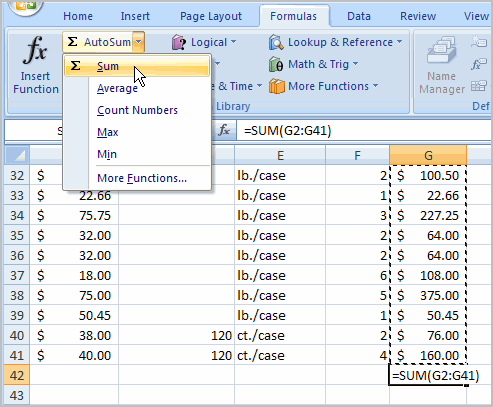Click the 18.00 price in row 37

pos(74,275)
